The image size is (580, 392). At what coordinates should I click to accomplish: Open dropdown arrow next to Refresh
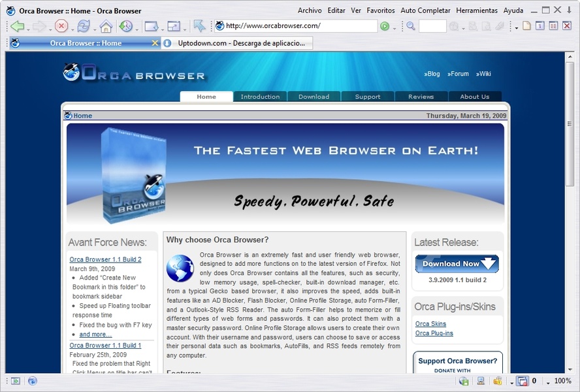click(x=95, y=29)
